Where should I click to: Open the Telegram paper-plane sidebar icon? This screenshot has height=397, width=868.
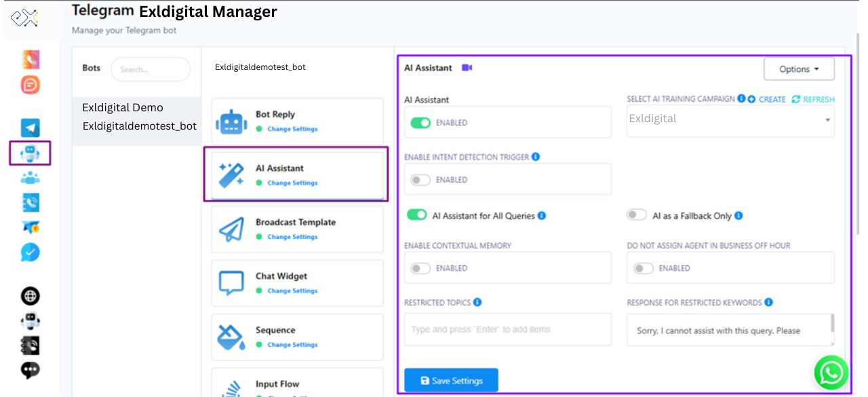[x=30, y=128]
